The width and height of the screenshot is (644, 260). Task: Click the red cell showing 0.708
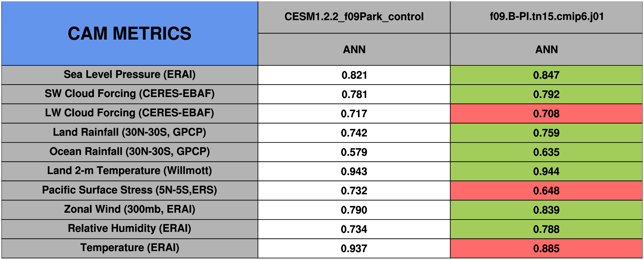click(x=546, y=114)
